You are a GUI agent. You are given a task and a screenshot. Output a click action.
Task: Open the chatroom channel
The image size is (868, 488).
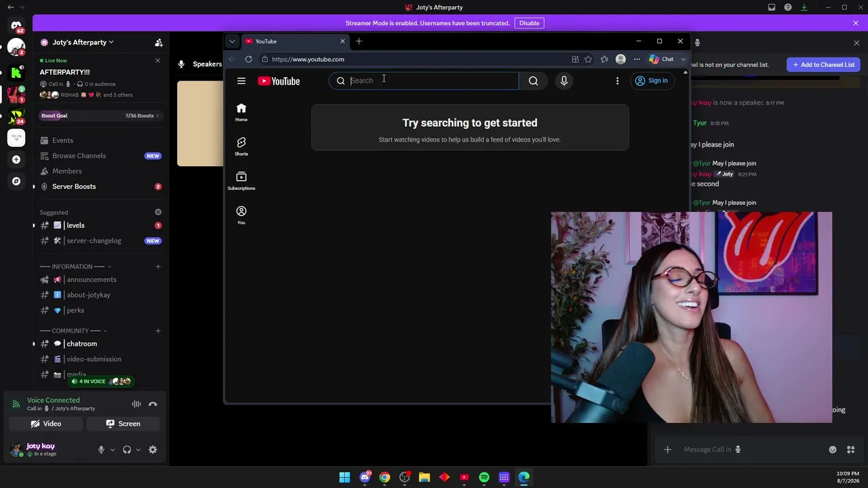coord(100,344)
